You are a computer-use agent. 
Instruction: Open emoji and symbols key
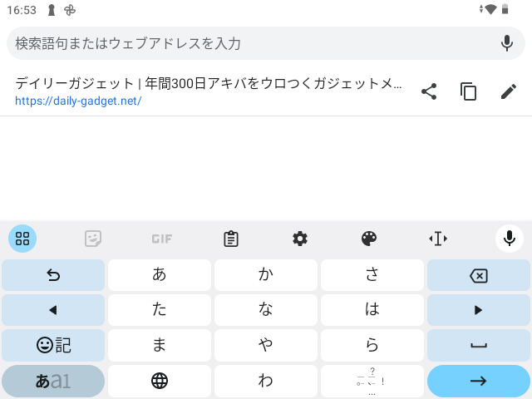point(53,345)
